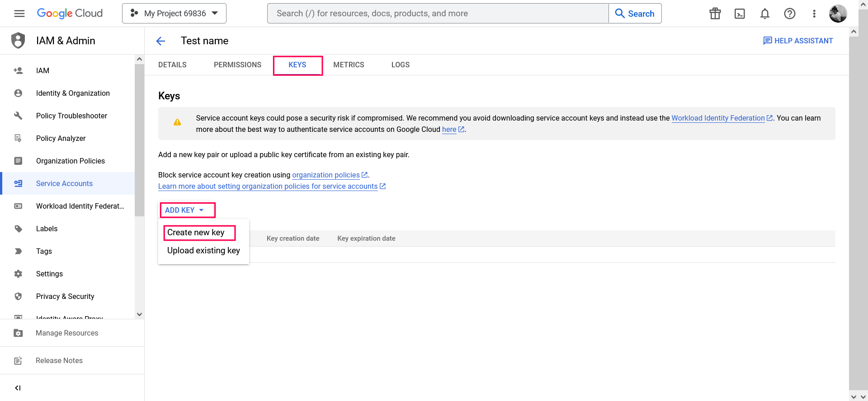Click the Google Cloud logo

point(70,14)
